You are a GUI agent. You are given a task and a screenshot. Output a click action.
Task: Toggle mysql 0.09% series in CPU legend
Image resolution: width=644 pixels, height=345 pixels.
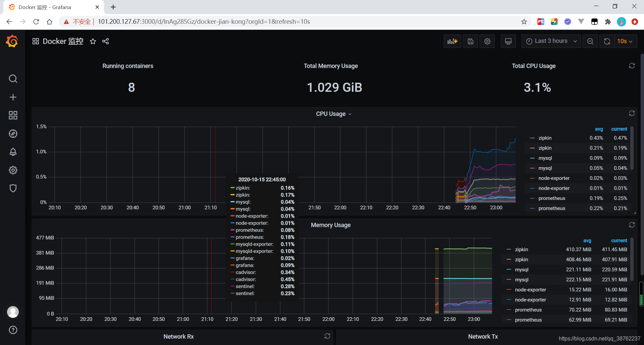tap(545, 158)
